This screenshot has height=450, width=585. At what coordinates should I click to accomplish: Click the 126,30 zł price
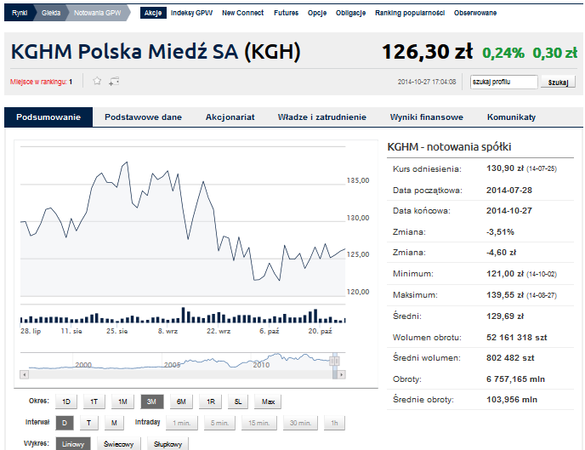(427, 51)
